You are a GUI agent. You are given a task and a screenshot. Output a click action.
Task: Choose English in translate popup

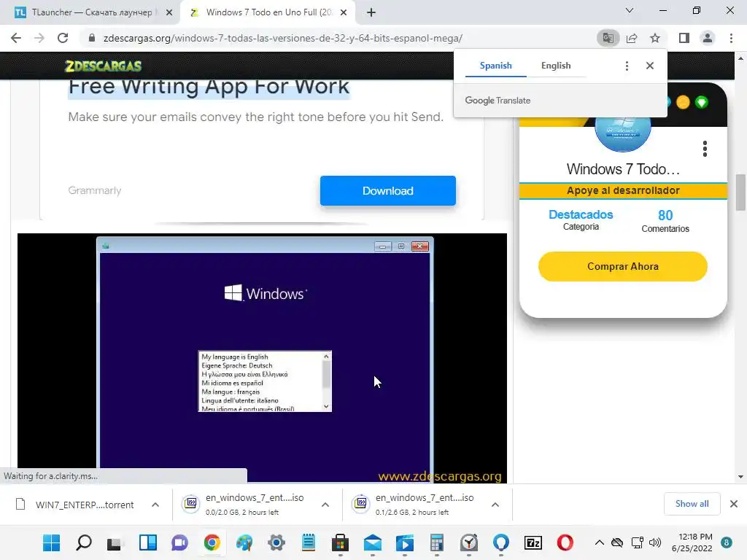pyautogui.click(x=556, y=66)
